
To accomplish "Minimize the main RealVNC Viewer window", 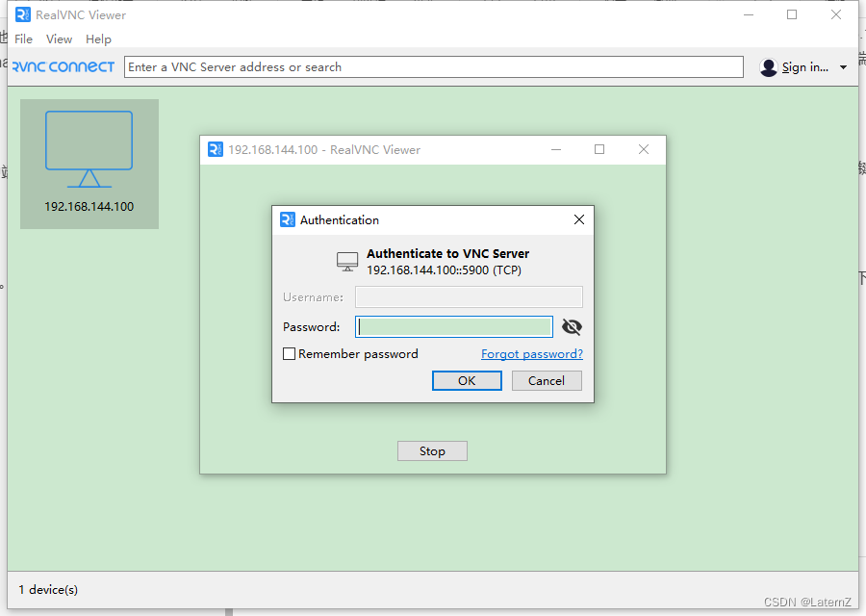I will (749, 14).
